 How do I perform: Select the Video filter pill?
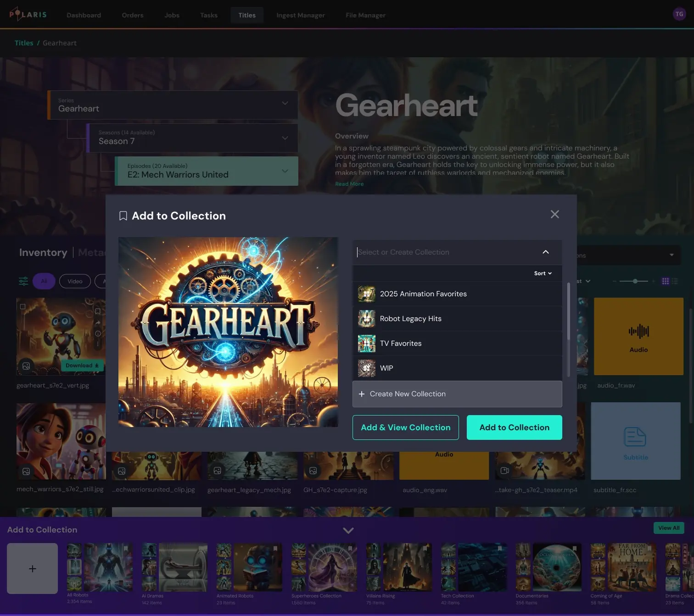coord(75,281)
